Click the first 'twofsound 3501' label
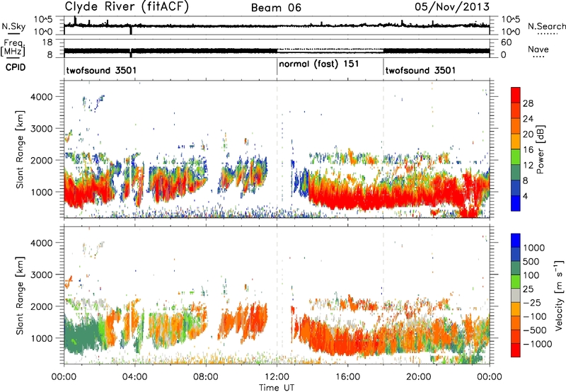 coord(101,70)
